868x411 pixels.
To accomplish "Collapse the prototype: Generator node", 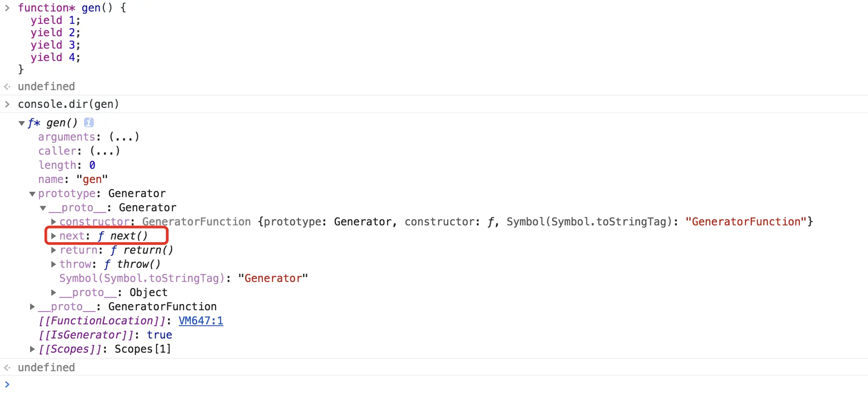I will [x=32, y=194].
